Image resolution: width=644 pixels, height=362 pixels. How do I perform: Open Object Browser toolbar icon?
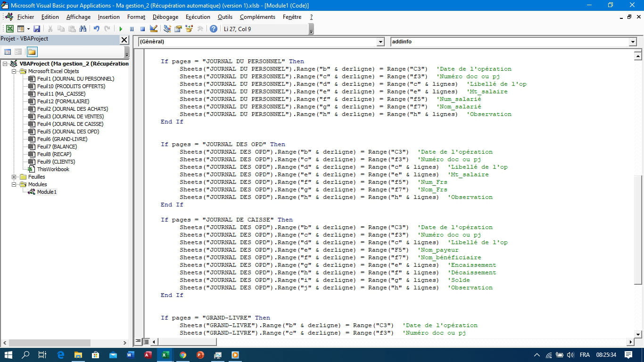(x=189, y=29)
